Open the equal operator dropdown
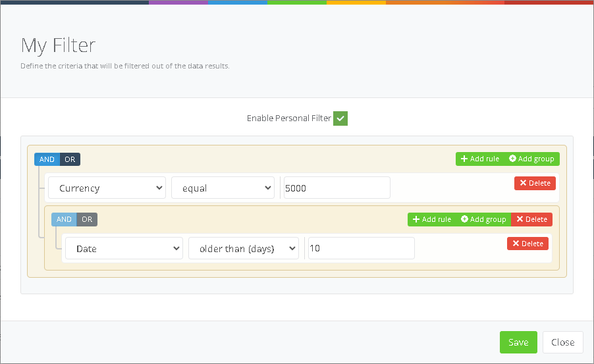Screen dimensions: 594x364 223,188
